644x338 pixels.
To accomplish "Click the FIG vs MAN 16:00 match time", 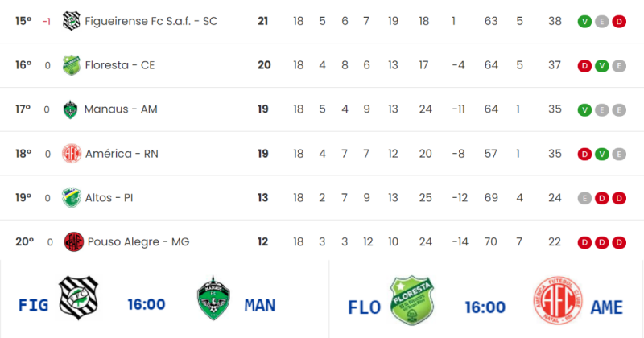I will pos(147,305).
